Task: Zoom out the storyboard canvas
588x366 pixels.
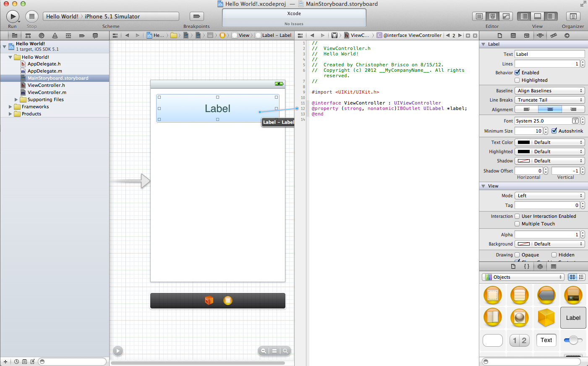Action: (264, 351)
